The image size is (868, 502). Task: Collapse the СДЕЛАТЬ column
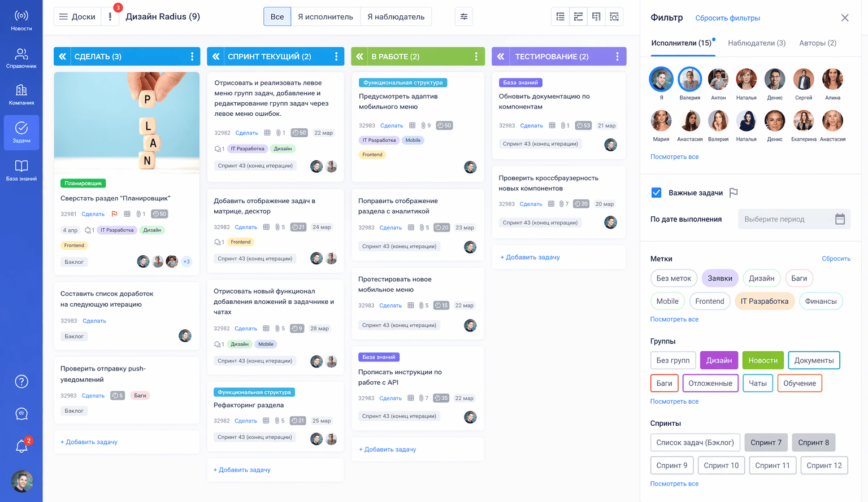(63, 56)
